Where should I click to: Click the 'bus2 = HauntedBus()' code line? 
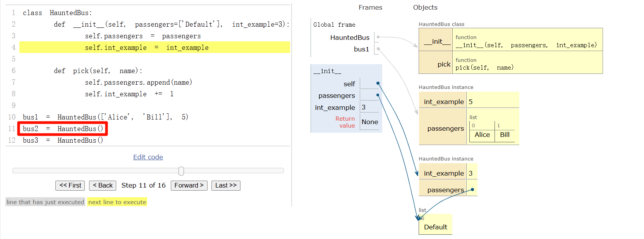click(63, 129)
